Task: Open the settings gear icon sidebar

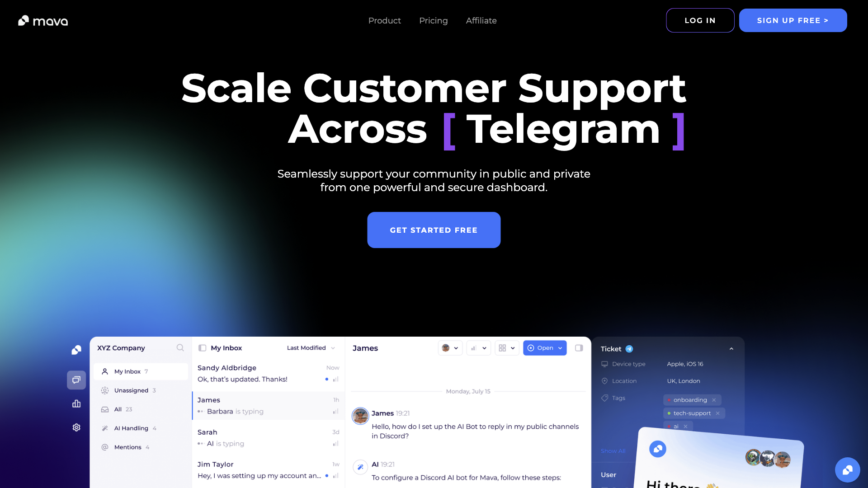Action: (76, 427)
